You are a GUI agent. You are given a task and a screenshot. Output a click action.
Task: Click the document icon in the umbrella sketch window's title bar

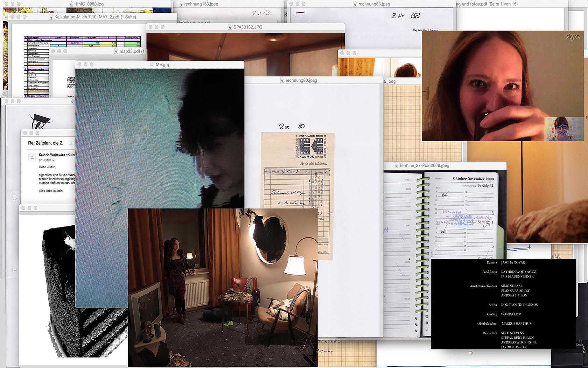pos(72,101)
